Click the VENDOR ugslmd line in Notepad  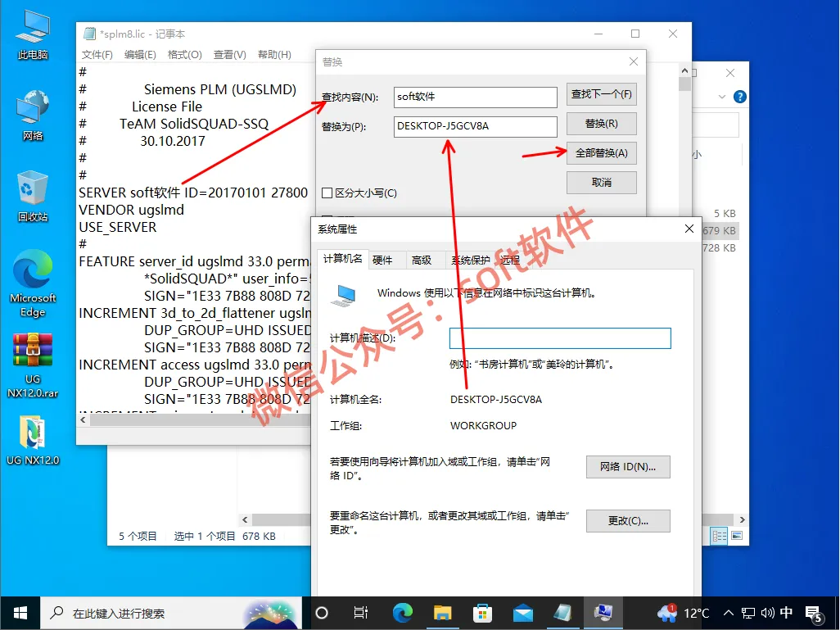point(131,210)
